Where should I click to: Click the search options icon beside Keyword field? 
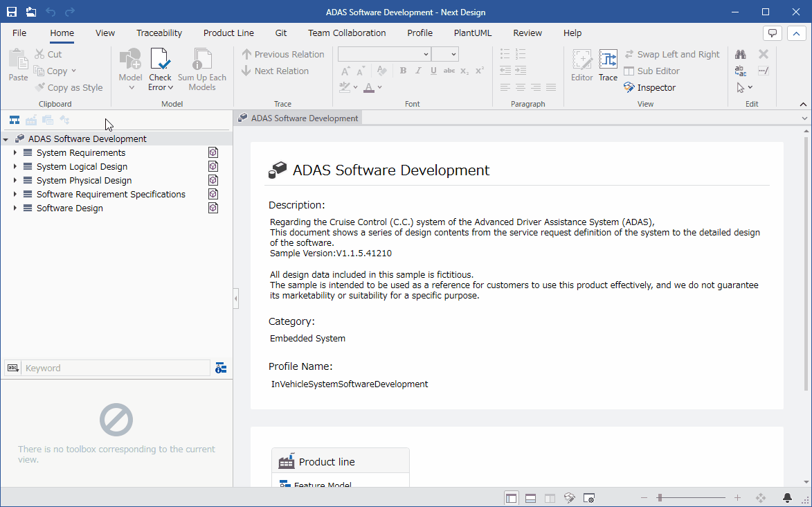pos(221,368)
